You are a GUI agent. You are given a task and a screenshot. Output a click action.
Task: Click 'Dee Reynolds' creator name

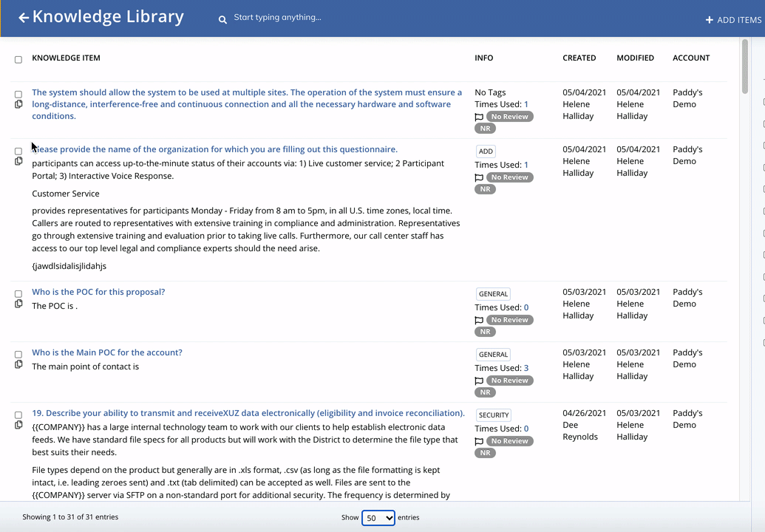coord(579,431)
